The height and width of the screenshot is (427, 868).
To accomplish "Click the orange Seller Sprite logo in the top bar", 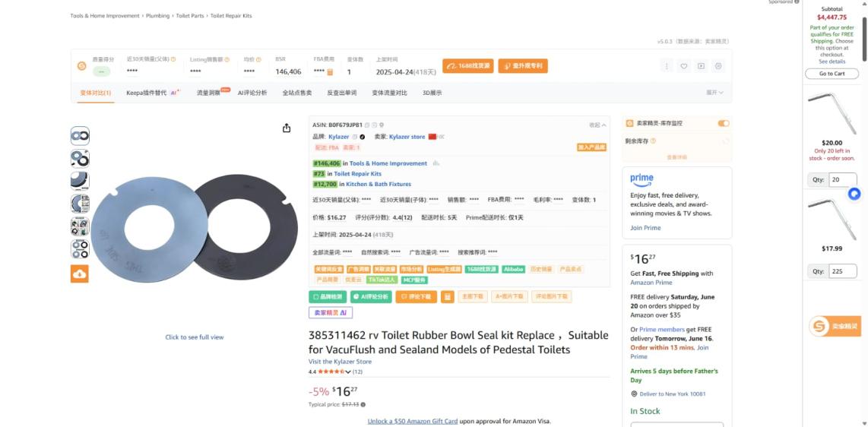I will 82,66.
